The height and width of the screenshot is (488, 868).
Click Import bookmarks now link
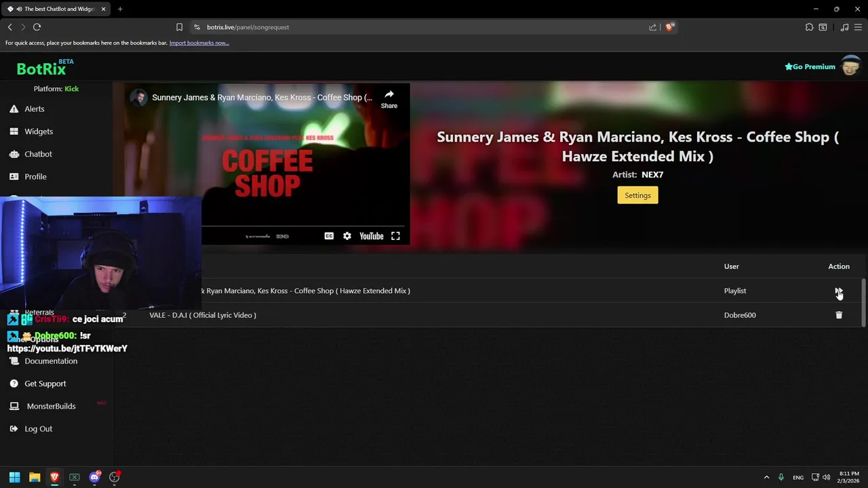pos(199,43)
